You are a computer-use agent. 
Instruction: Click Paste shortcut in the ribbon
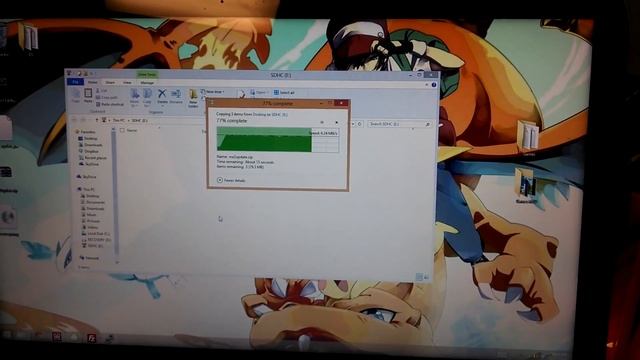click(x=110, y=104)
